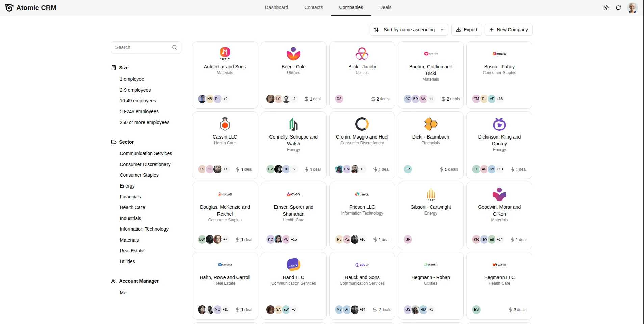Viewport: 644px width, 324px height.
Task: Select the 2-9 employees size filter
Action: 135,90
